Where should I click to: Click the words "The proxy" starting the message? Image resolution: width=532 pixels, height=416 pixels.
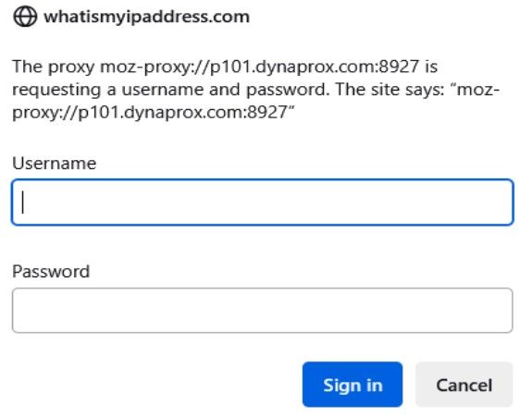[54, 67]
